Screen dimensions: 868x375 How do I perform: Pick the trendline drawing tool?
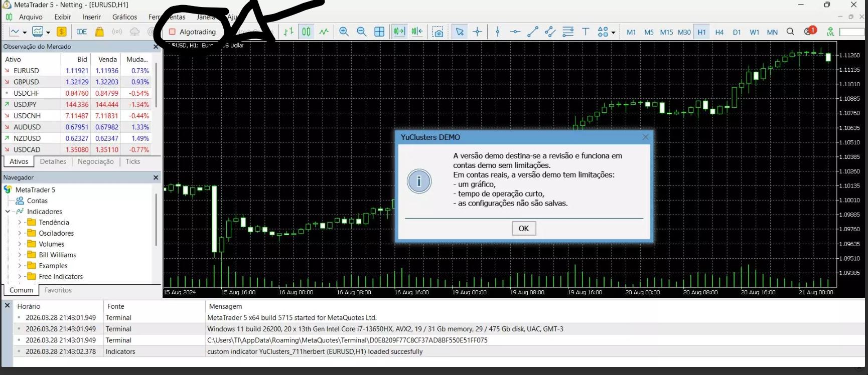click(x=533, y=32)
